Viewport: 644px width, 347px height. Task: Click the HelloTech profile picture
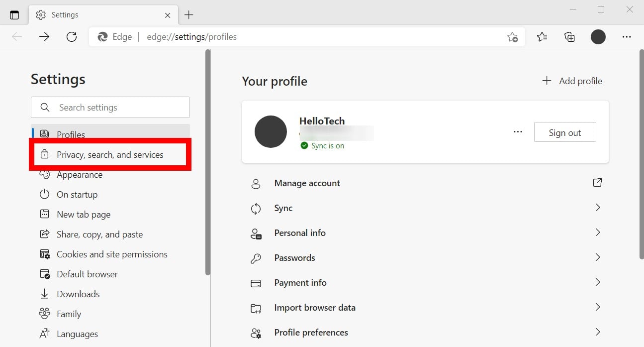271,132
